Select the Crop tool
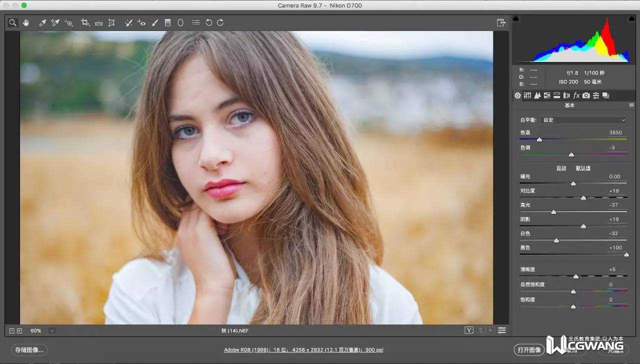 [x=85, y=22]
